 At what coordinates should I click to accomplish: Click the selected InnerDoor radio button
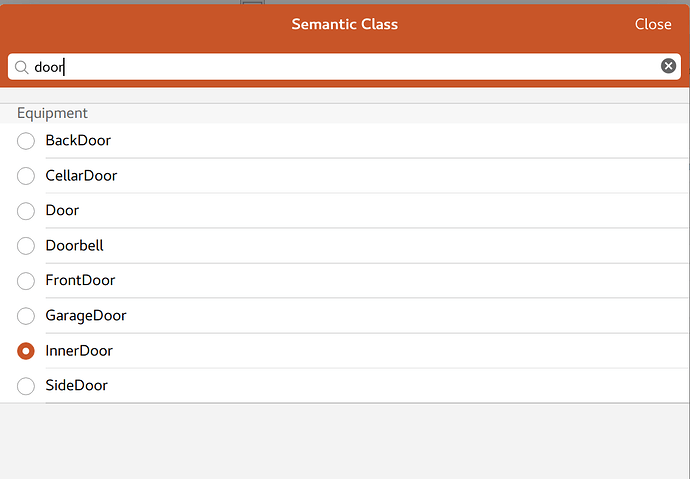tap(26, 351)
